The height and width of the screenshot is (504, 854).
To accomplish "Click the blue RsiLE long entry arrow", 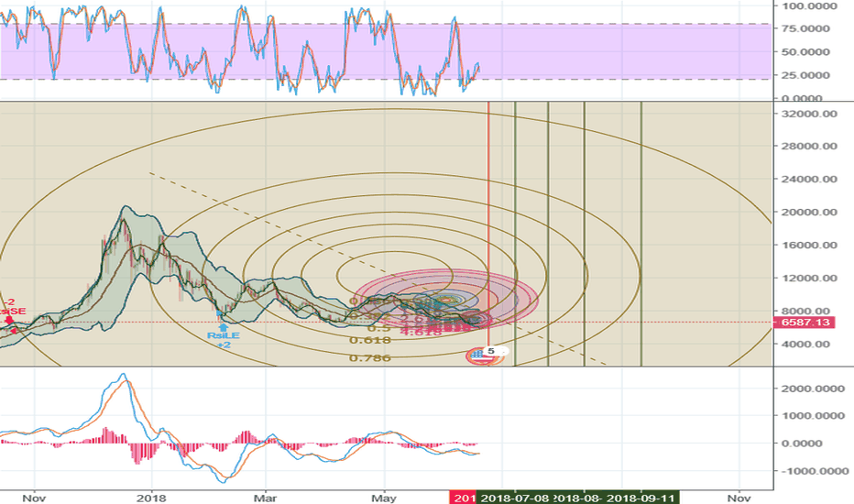I will coord(224,327).
